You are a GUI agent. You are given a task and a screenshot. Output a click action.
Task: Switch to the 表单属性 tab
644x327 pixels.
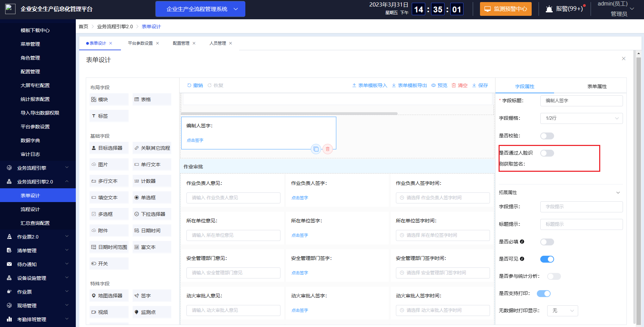[x=597, y=87]
